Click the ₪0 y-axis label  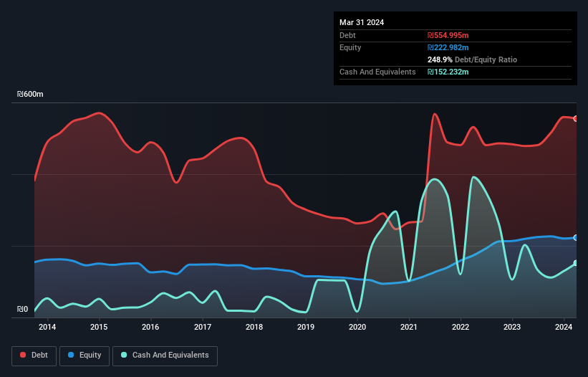coord(22,309)
